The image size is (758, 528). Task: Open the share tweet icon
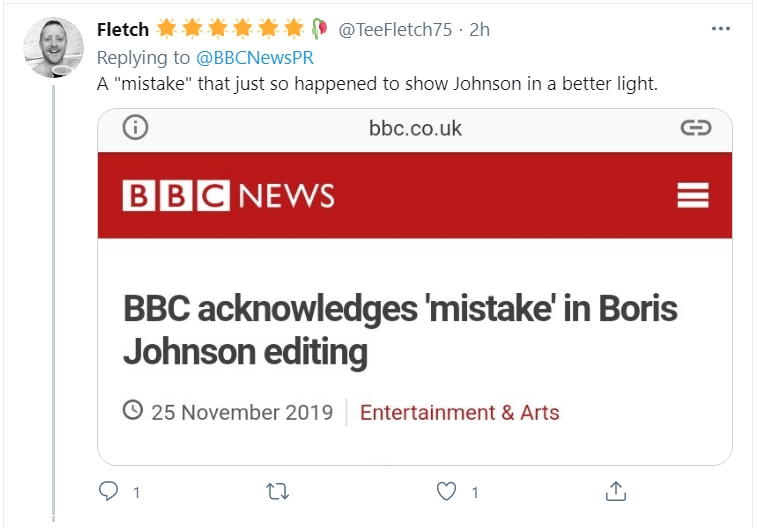pos(617,491)
